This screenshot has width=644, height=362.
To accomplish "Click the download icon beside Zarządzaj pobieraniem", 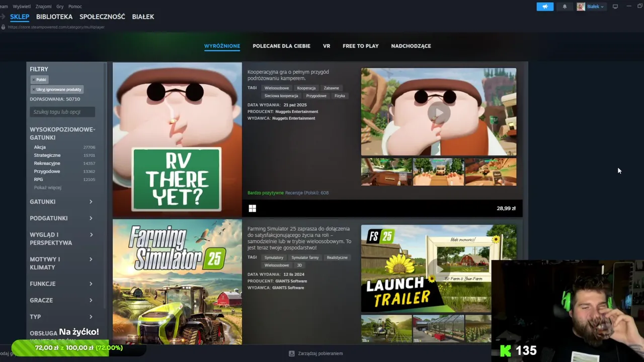I will coord(292,353).
